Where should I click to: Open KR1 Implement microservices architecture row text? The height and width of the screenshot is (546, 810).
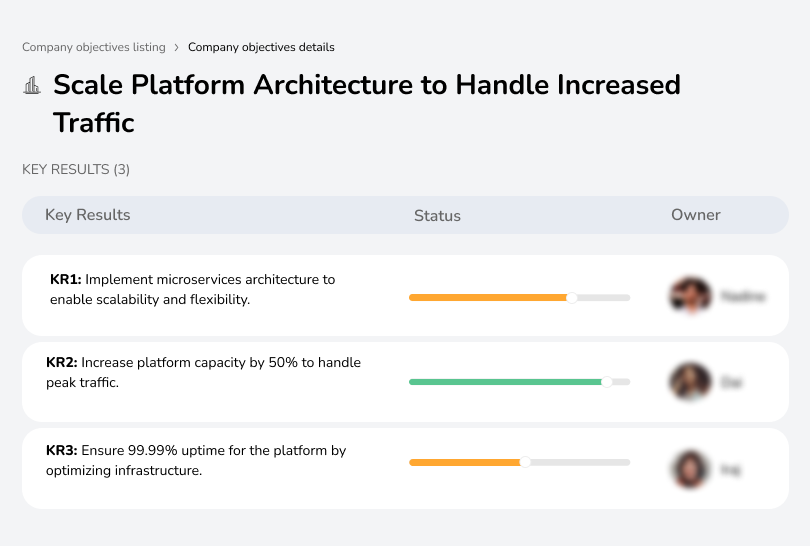[193, 289]
